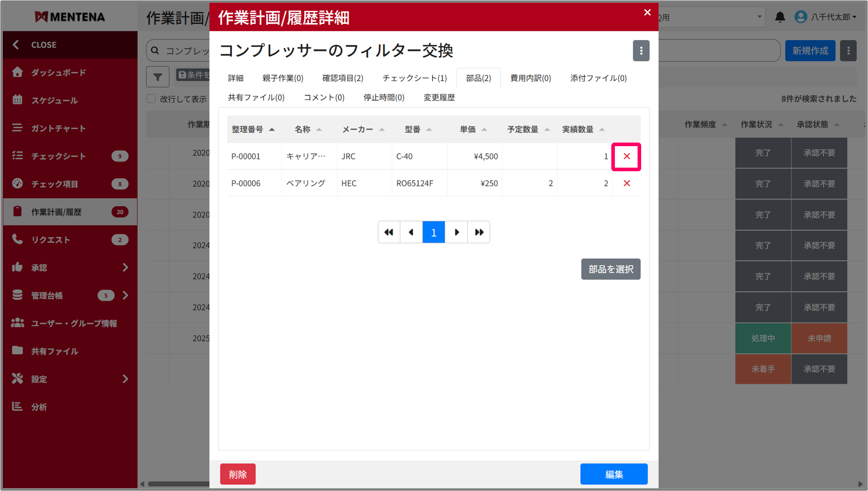
Task: Go to first page in pagination
Action: tap(389, 232)
